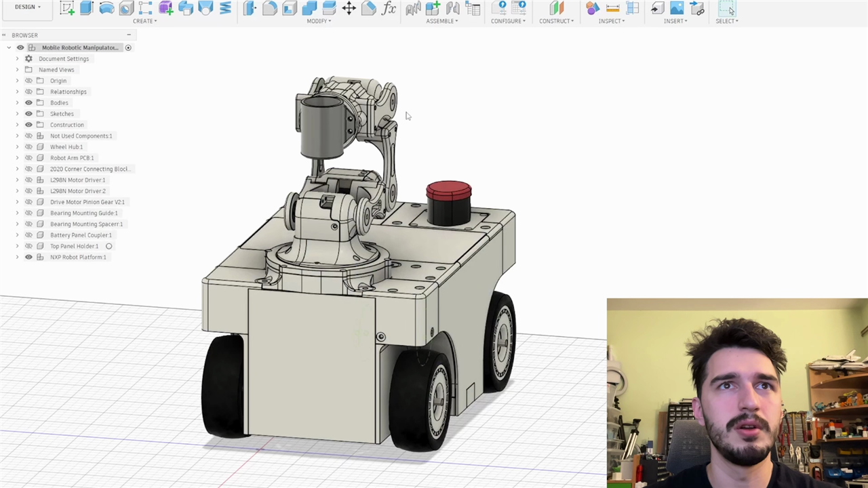The height and width of the screenshot is (488, 868).
Task: Activate the Move/Copy arrows tool
Action: click(349, 8)
